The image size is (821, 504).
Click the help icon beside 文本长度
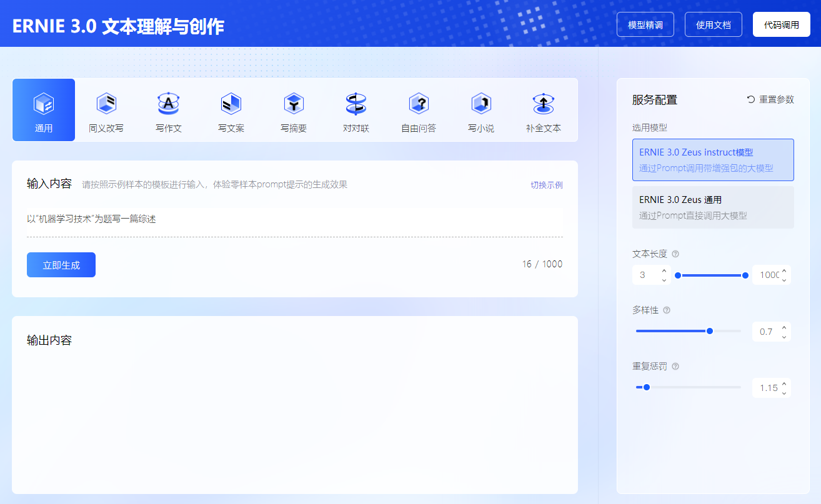click(675, 254)
